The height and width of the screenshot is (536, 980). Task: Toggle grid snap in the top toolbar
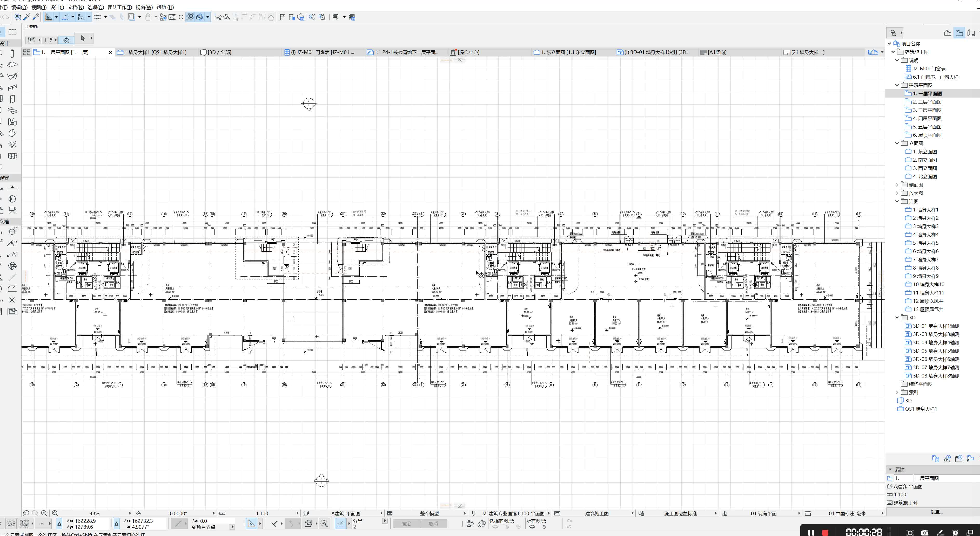click(x=98, y=17)
